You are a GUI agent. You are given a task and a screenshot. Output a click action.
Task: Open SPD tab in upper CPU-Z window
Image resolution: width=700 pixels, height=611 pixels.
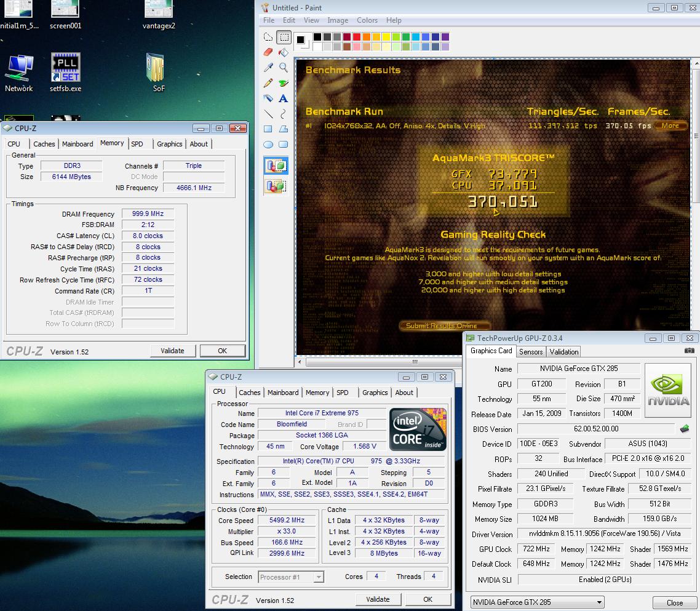(137, 144)
